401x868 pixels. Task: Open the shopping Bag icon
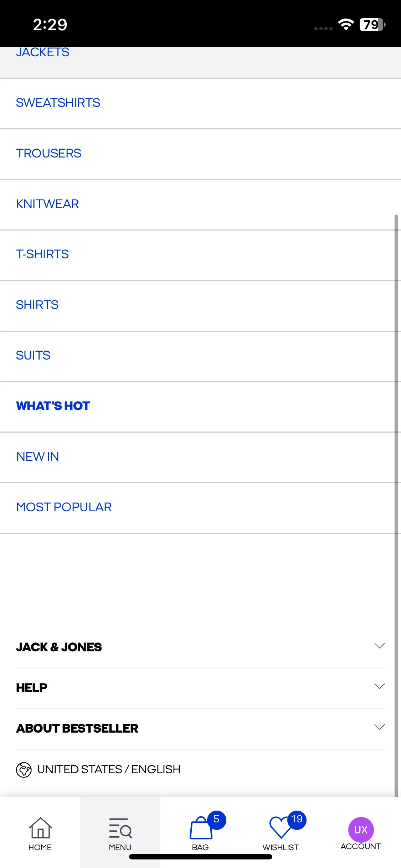(201, 828)
